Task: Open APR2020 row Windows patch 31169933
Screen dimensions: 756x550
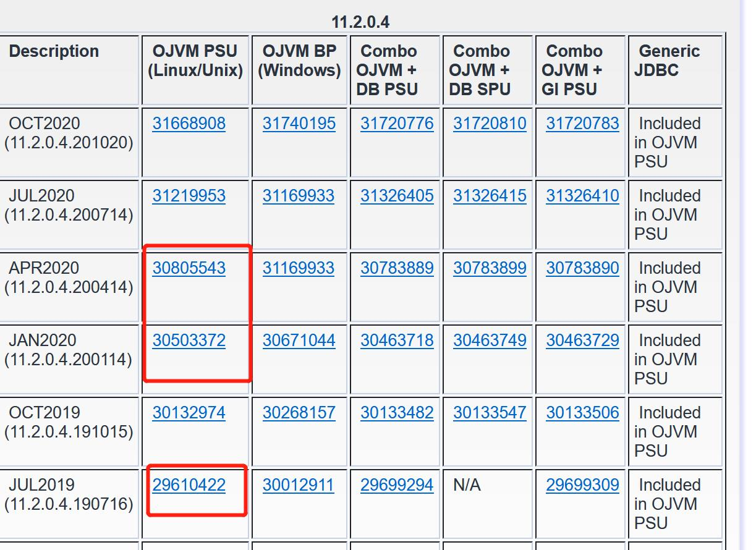Action: click(299, 268)
